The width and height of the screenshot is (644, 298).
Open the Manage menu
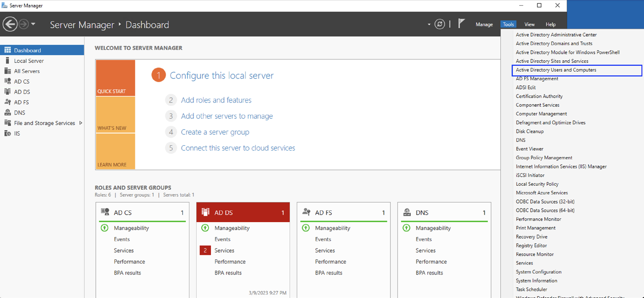484,25
